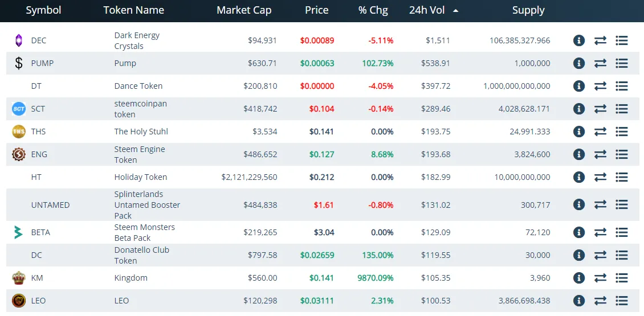The width and height of the screenshot is (644, 316).
Task: Click trade arrows icon for PUMP
Action: (600, 63)
